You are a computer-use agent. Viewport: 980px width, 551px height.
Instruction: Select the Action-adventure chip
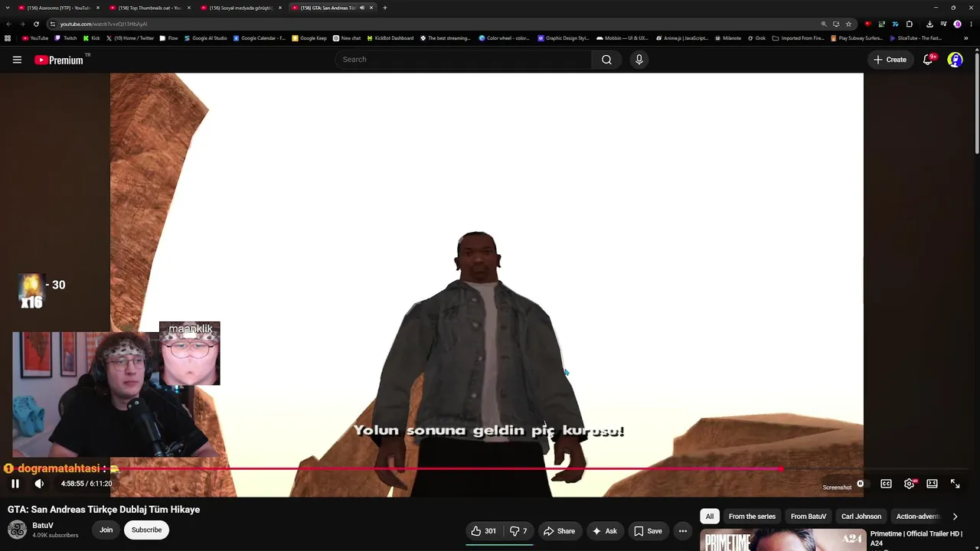(x=917, y=517)
